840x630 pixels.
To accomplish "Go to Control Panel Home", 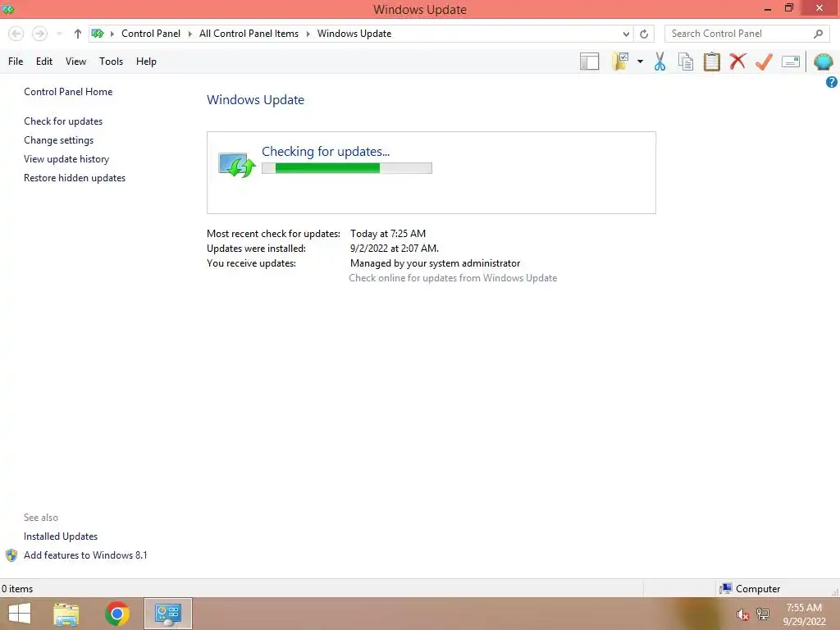I will click(x=68, y=92).
